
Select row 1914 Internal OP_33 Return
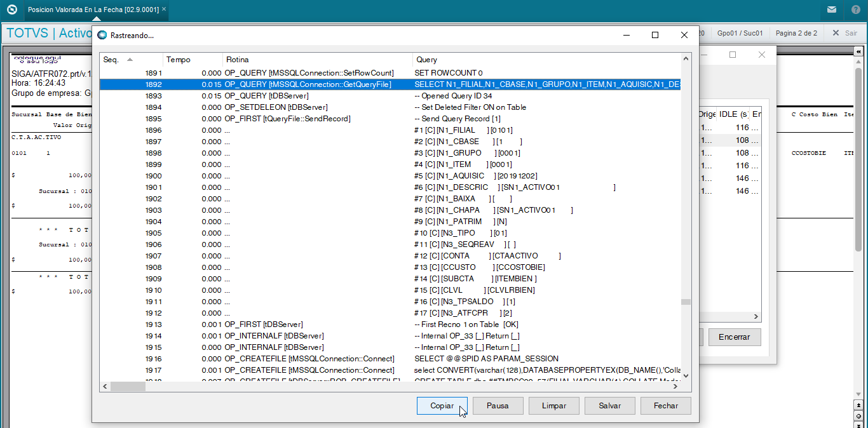[x=391, y=336]
